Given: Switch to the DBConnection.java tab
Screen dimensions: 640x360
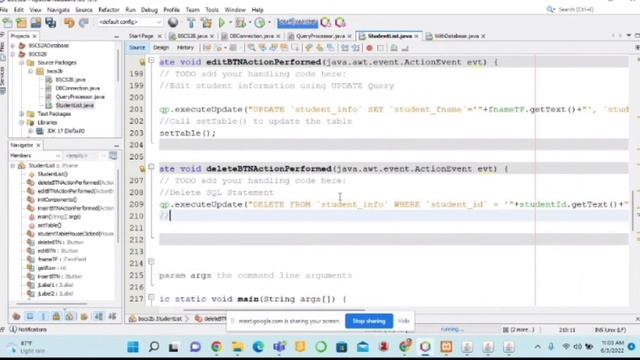Looking at the screenshot, I should [x=251, y=36].
